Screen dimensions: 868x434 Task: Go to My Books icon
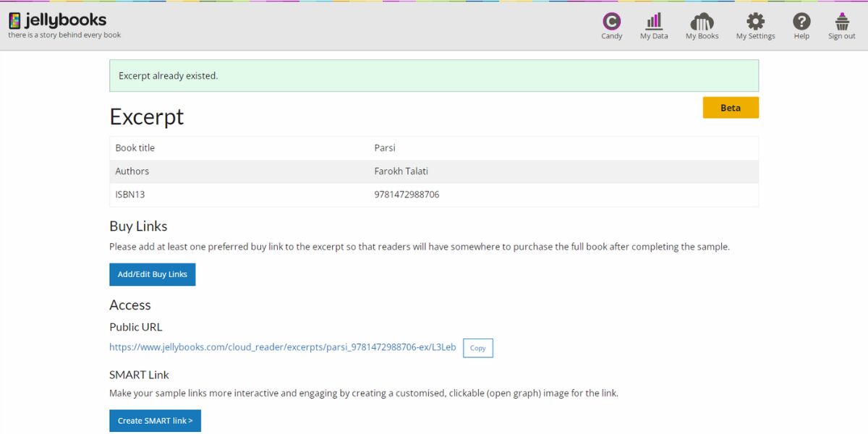click(702, 22)
